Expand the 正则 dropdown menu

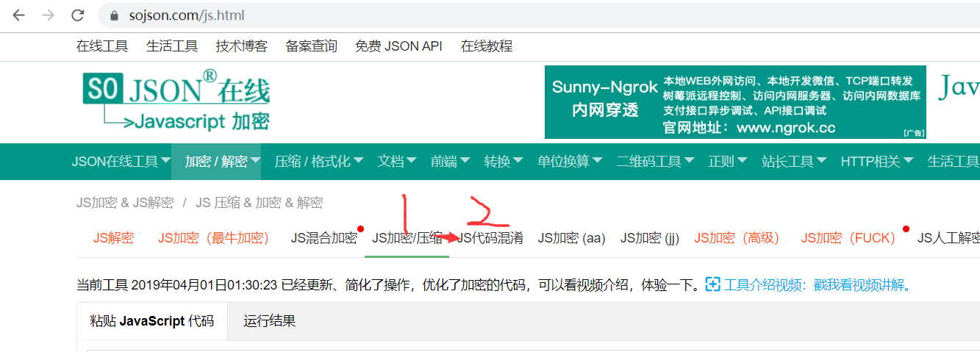click(728, 162)
